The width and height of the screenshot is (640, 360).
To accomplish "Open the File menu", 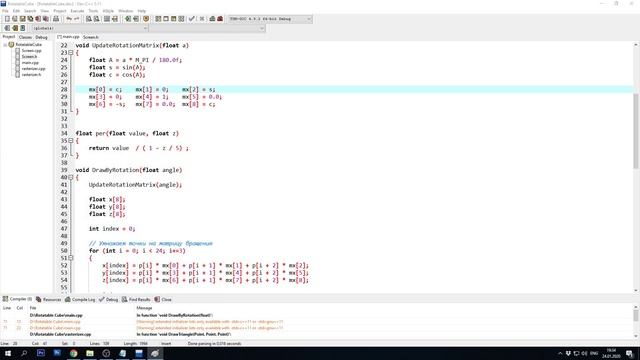I will [x=5, y=11].
